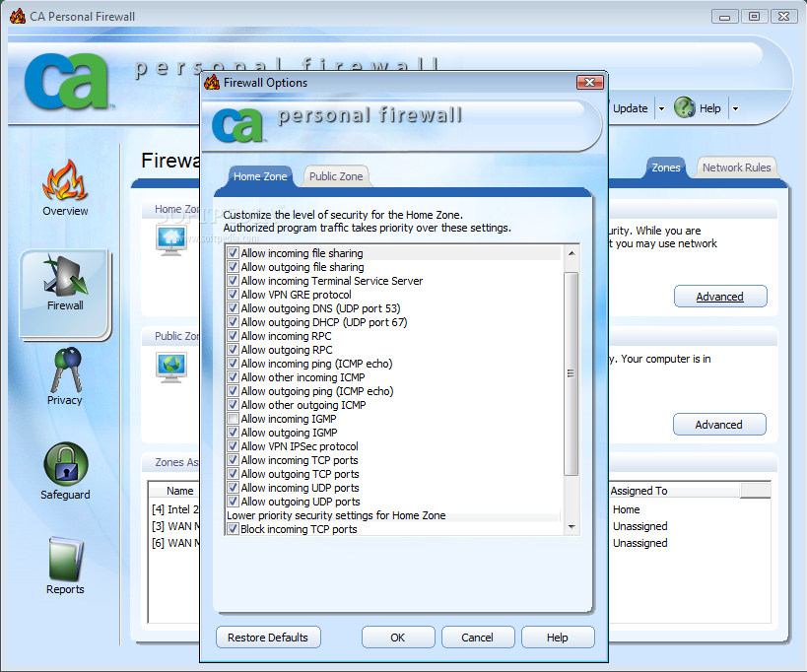This screenshot has width=807, height=672.
Task: Click Restore Defaults button
Action: 268,638
